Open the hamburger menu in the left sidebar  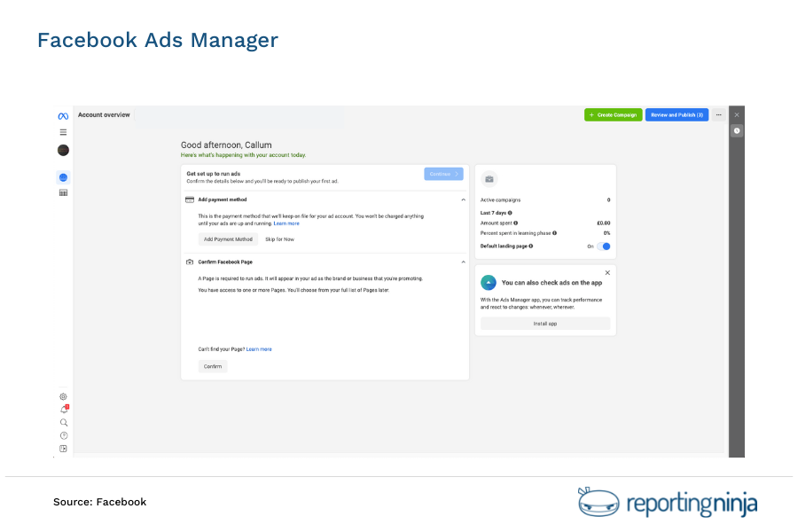click(63, 131)
